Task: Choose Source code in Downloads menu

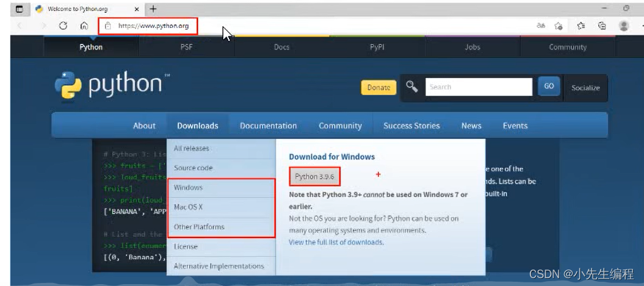Action: click(221, 168)
